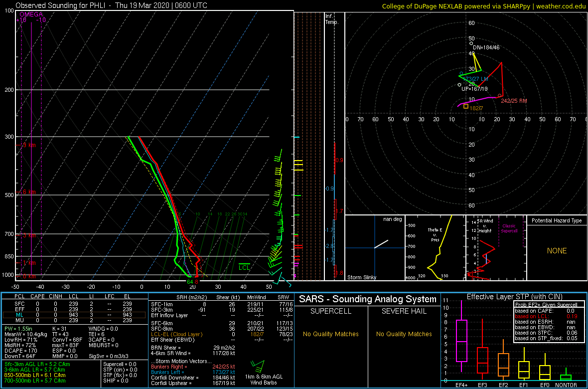Click the Corfidi Downshear vector line
The height and width of the screenshot is (389, 588).
[x=193, y=378]
